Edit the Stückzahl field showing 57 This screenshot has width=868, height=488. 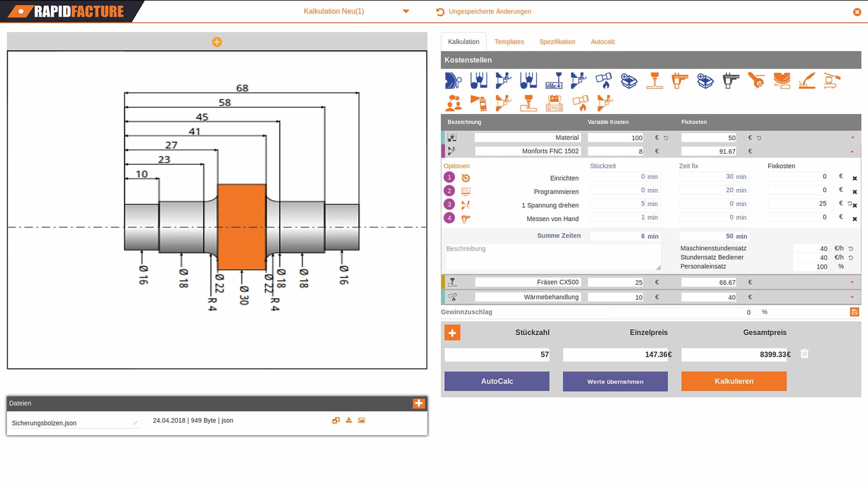pos(497,354)
